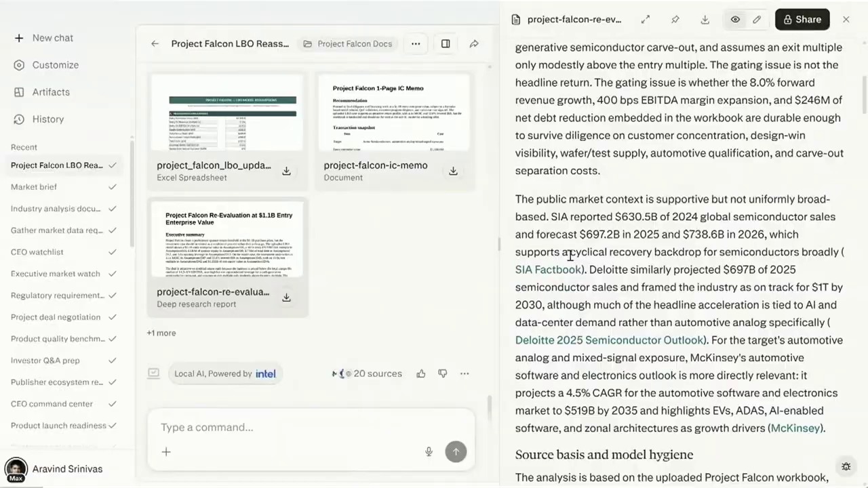Toggle the bug icon at panel bottom
Image resolution: width=868 pixels, height=488 pixels.
click(846, 466)
